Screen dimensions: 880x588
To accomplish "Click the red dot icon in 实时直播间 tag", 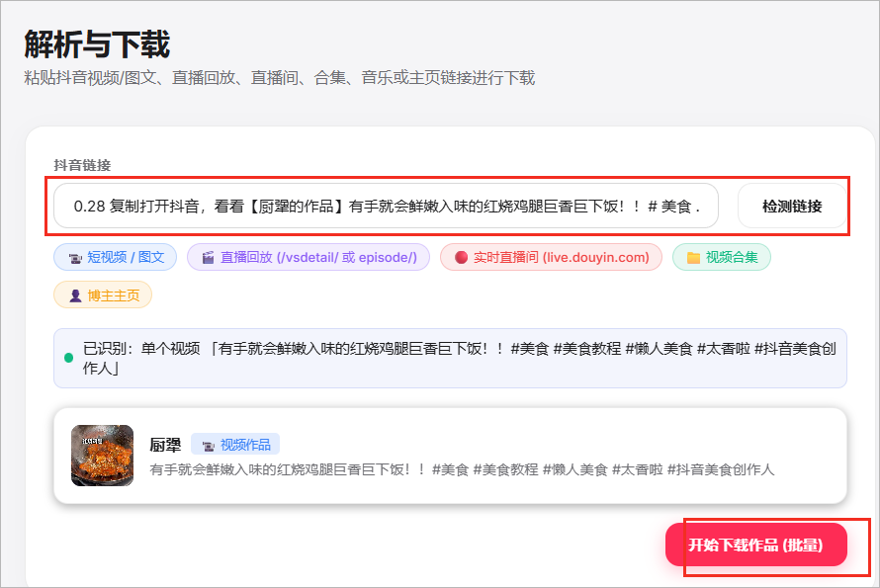I will 462,258.
